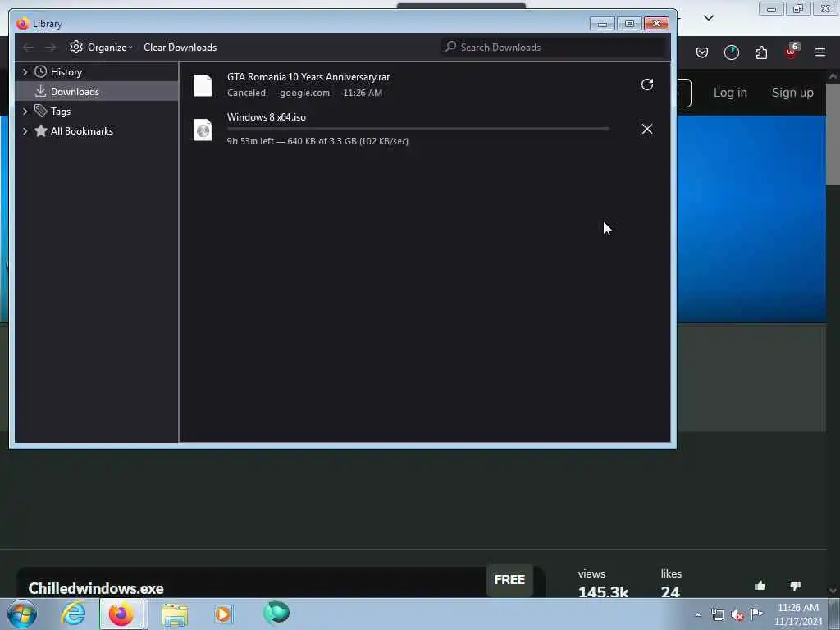
Task: Click the thumbs down icon
Action: (x=795, y=586)
